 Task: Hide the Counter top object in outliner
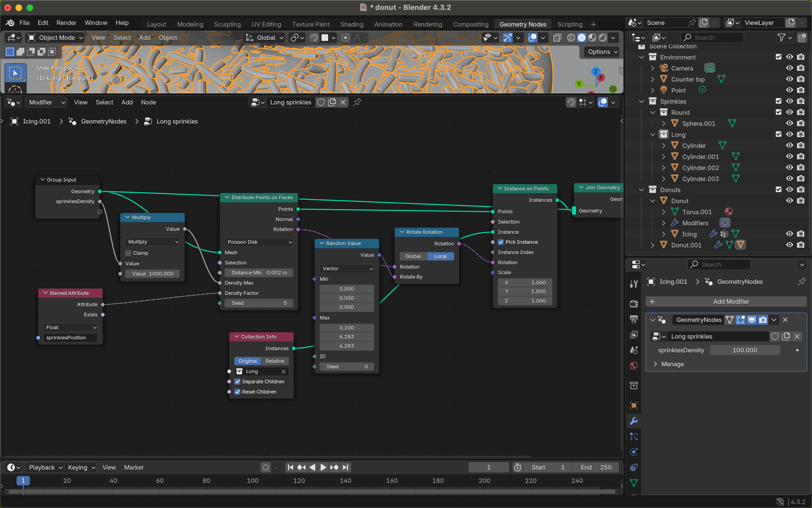click(x=789, y=79)
